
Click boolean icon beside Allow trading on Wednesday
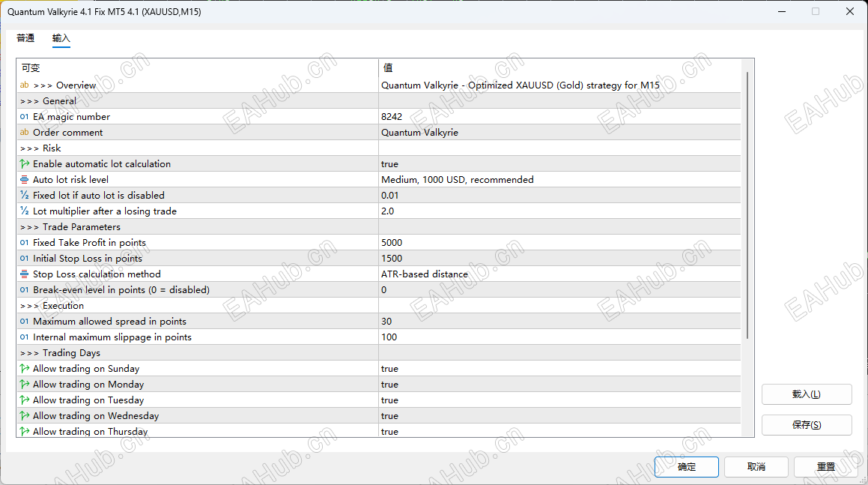25,416
